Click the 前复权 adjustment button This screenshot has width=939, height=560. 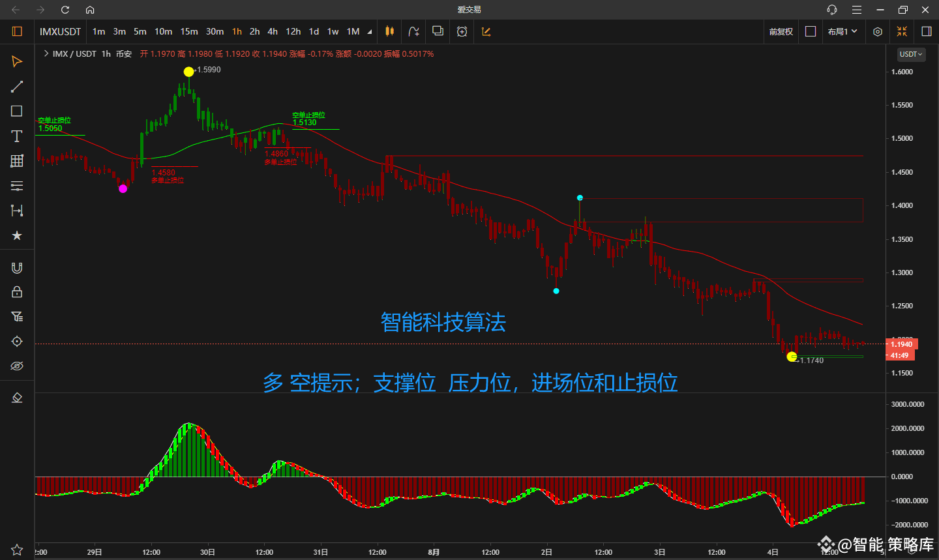coord(781,31)
